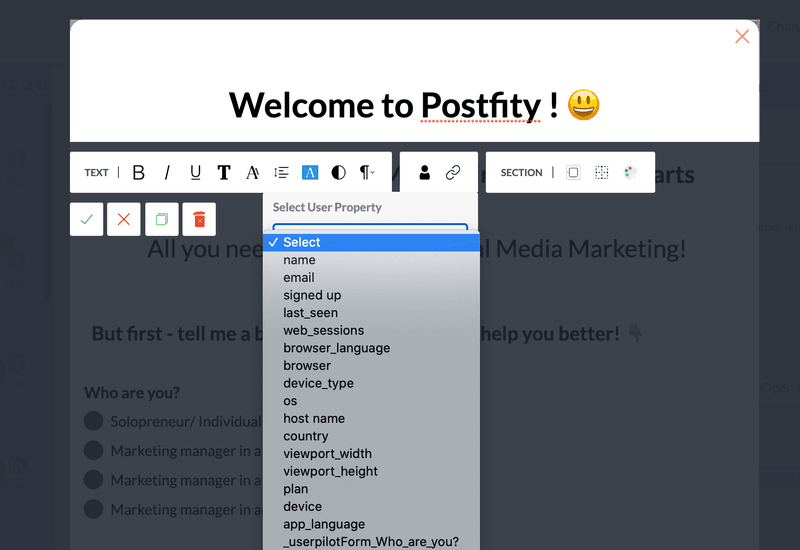Select 'device_type' option

coord(371,383)
